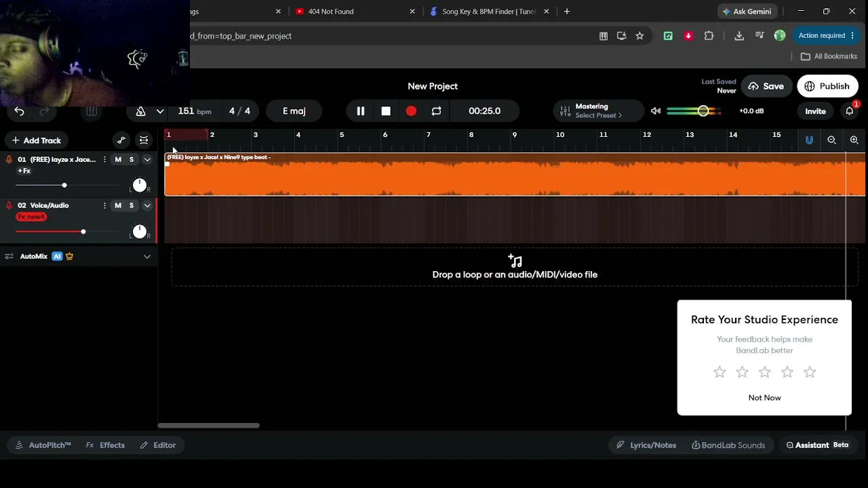The height and width of the screenshot is (488, 868).
Task: Open the E maj key selector
Action: (294, 111)
